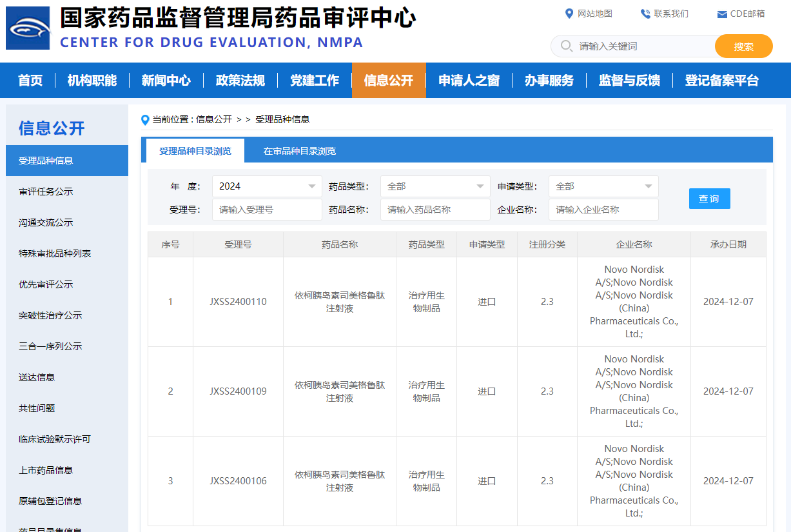Click the 联系我们 phone icon
791x532 pixels.
[645, 14]
